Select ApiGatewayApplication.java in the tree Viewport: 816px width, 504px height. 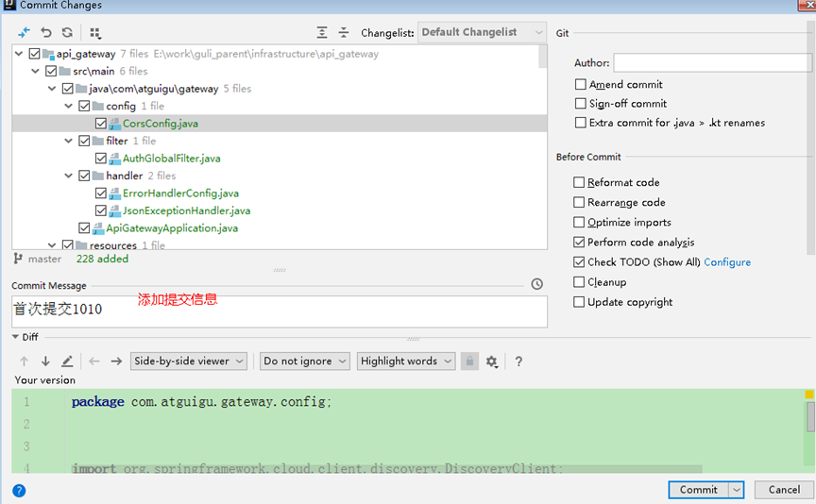(x=172, y=228)
